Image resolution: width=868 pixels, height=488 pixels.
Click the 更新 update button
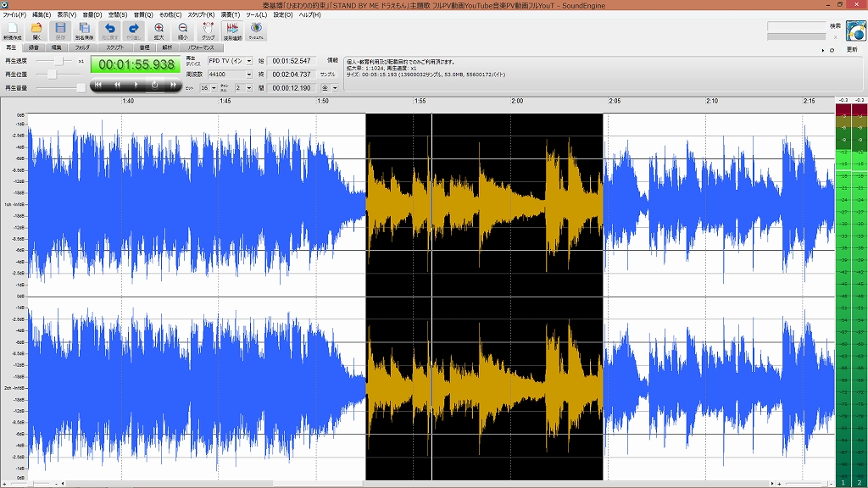tap(852, 50)
